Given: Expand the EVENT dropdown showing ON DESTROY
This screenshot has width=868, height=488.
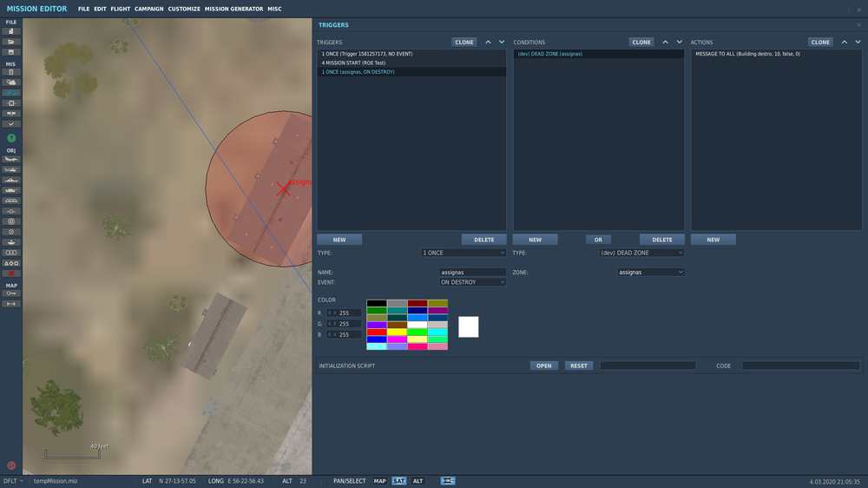Looking at the screenshot, I should (471, 282).
